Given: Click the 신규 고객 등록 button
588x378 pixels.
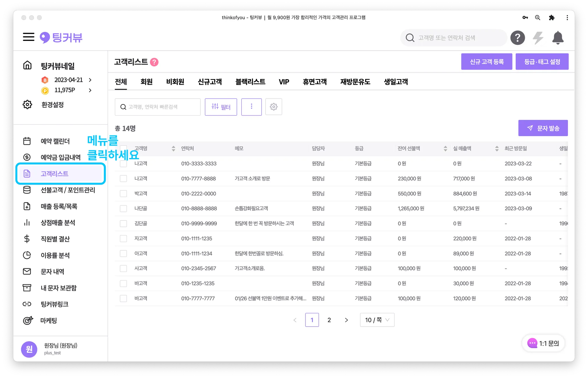Looking at the screenshot, I should point(486,62).
